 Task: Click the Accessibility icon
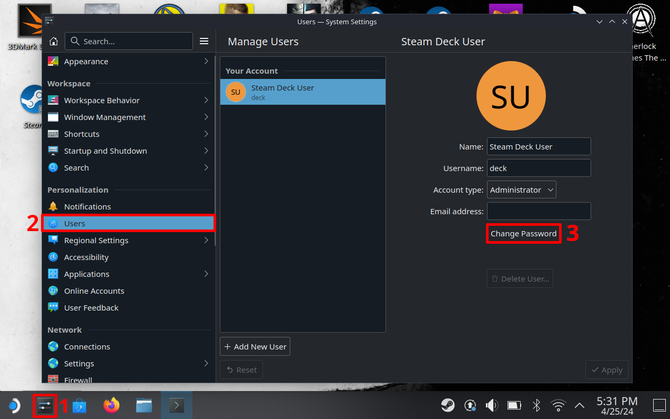coord(53,257)
